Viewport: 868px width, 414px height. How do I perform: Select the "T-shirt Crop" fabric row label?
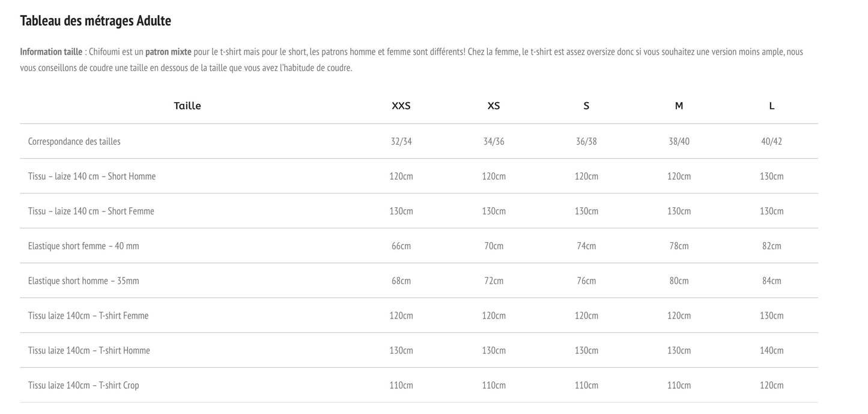[83, 386]
